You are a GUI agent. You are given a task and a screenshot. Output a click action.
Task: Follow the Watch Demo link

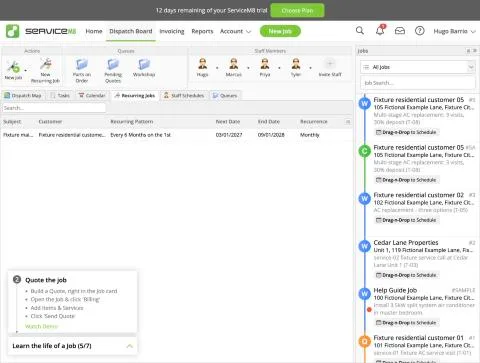click(x=41, y=326)
